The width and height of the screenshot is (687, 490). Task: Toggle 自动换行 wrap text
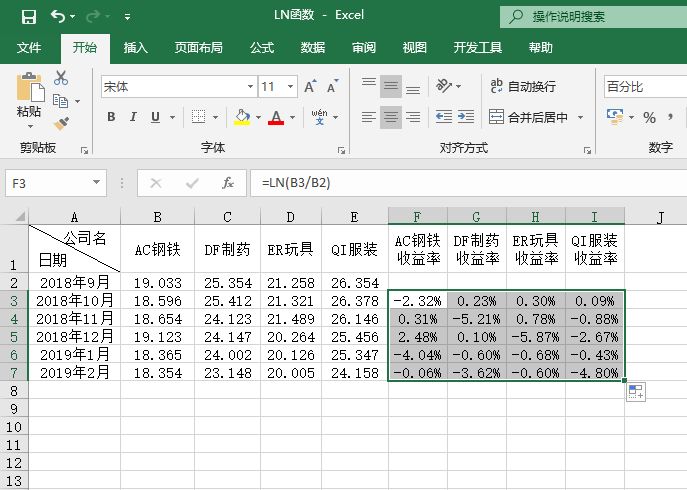pyautogui.click(x=523, y=87)
